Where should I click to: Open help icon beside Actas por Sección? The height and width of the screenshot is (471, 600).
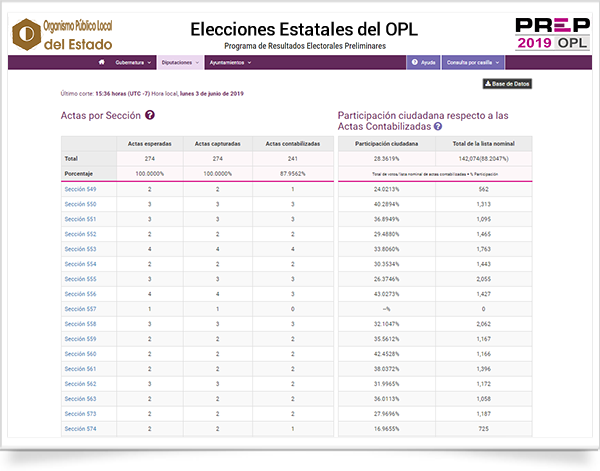pos(150,115)
